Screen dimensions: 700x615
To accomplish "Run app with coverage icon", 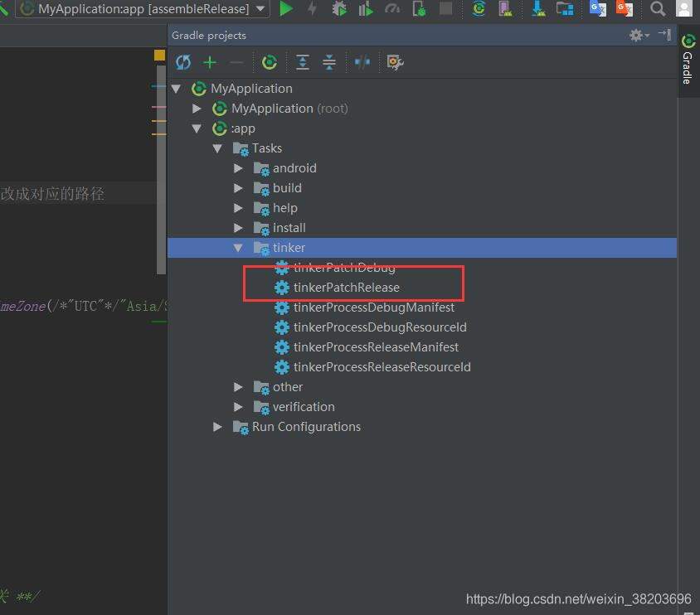I will tap(366, 8).
